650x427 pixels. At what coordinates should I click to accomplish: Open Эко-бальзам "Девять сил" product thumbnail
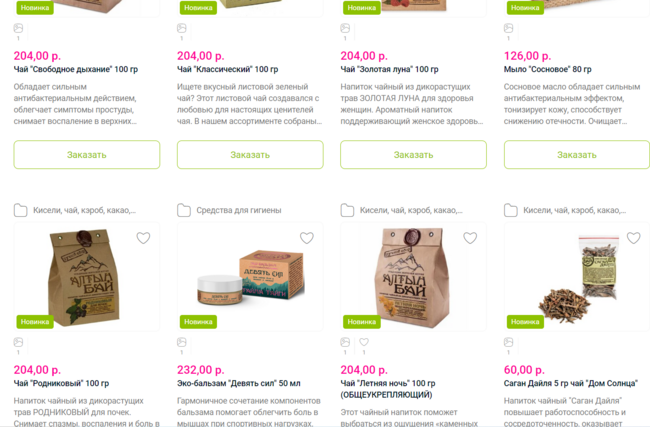tap(250, 277)
